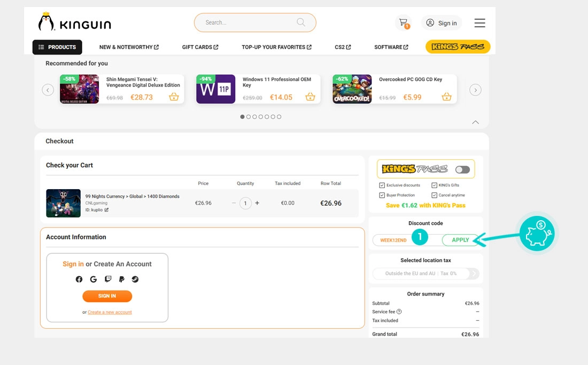
Task: Click the service fee help icon
Action: (x=399, y=312)
